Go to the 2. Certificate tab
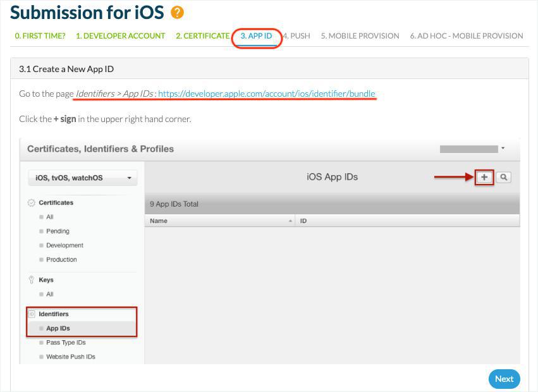The width and height of the screenshot is (538, 392). (202, 36)
